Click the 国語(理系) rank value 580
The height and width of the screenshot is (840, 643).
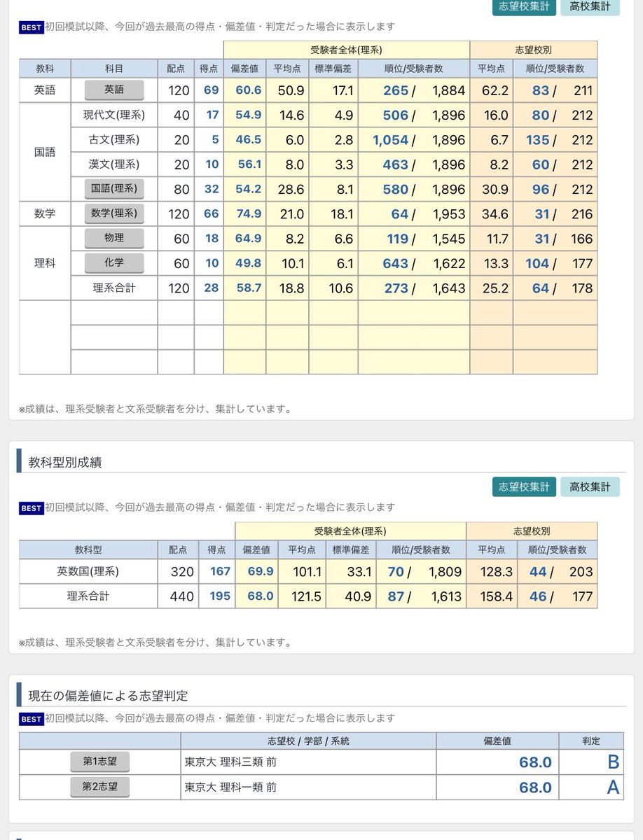pos(396,189)
